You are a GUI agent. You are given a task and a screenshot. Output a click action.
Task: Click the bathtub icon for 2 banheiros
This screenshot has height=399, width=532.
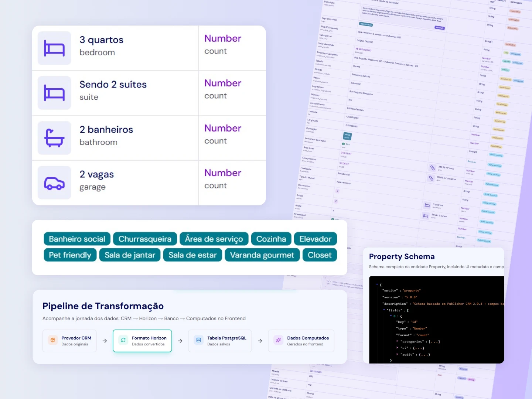54,138
